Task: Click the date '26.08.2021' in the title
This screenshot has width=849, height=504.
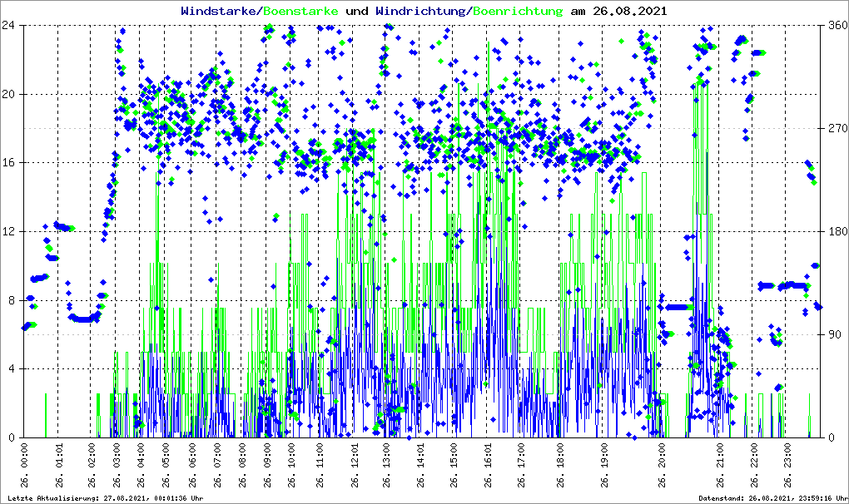Action: click(630, 11)
